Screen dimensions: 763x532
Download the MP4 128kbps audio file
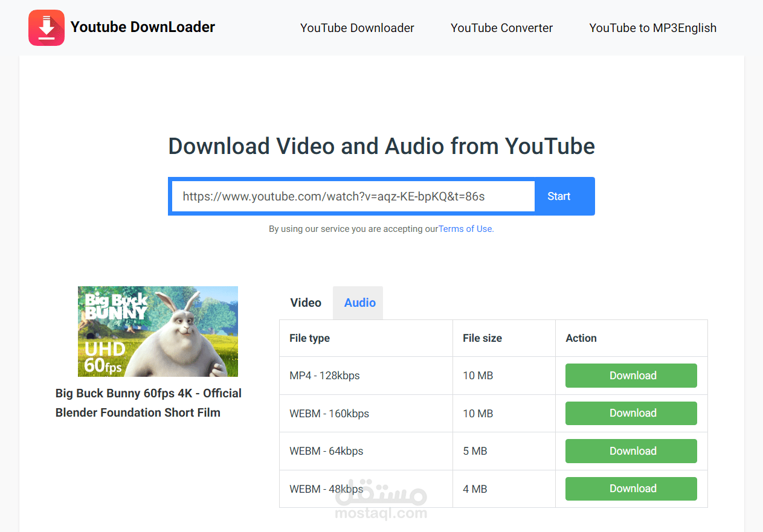point(631,375)
